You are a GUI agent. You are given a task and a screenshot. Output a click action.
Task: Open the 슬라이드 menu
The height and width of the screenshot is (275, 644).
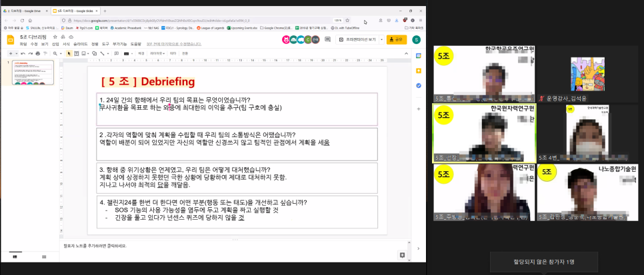(x=80, y=43)
